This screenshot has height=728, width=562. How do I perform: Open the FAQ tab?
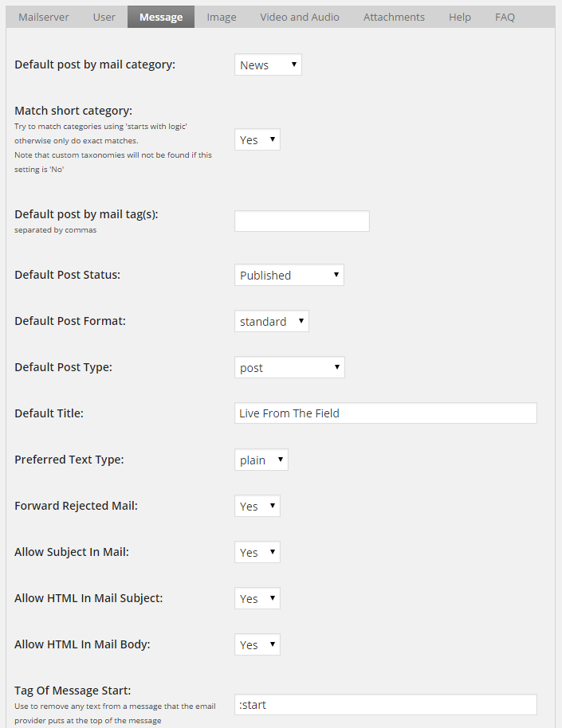(x=505, y=17)
